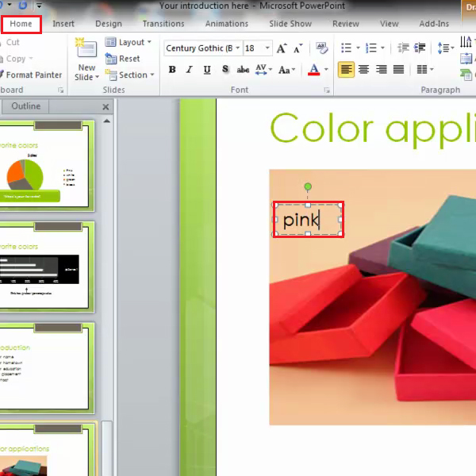Expand the font color dropdown arrow
This screenshot has height=476, width=476.
326,70
